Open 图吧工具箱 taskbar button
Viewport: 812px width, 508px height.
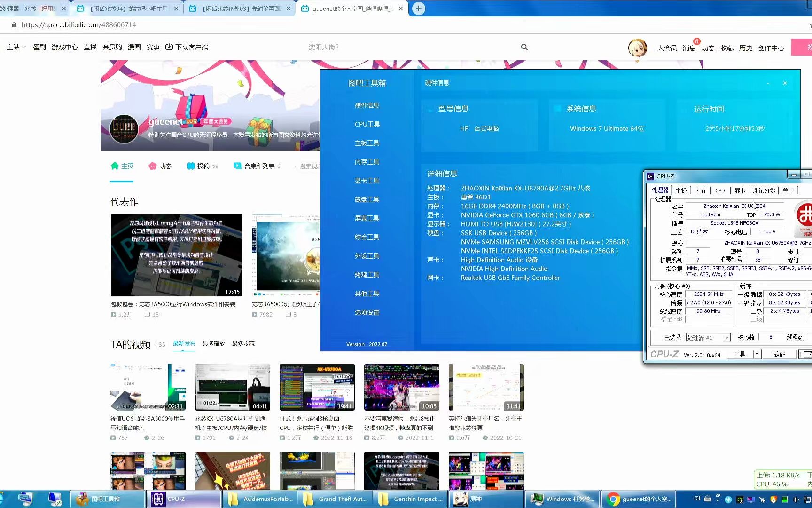tap(108, 499)
